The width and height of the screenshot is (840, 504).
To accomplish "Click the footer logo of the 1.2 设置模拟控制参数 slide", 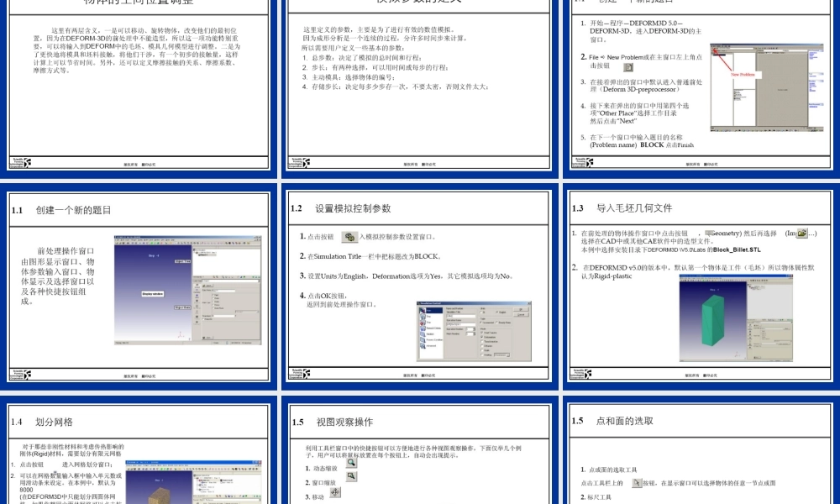I will tap(299, 374).
